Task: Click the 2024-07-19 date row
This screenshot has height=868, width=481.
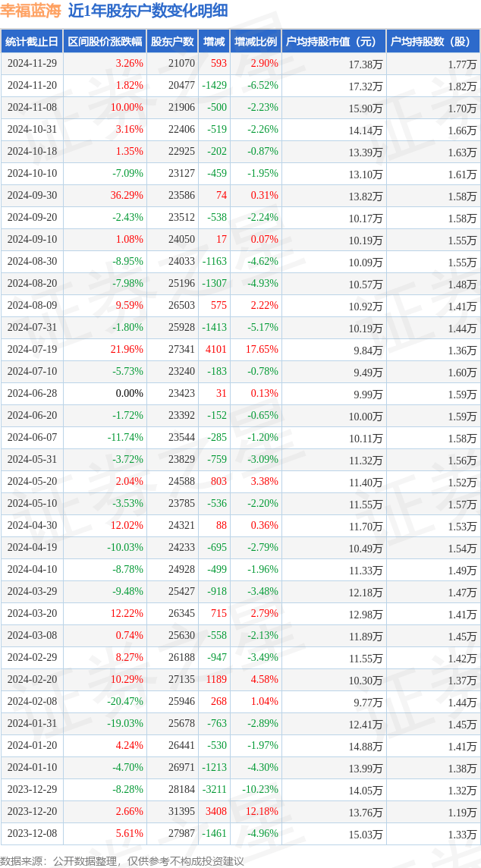Action: 32,350
